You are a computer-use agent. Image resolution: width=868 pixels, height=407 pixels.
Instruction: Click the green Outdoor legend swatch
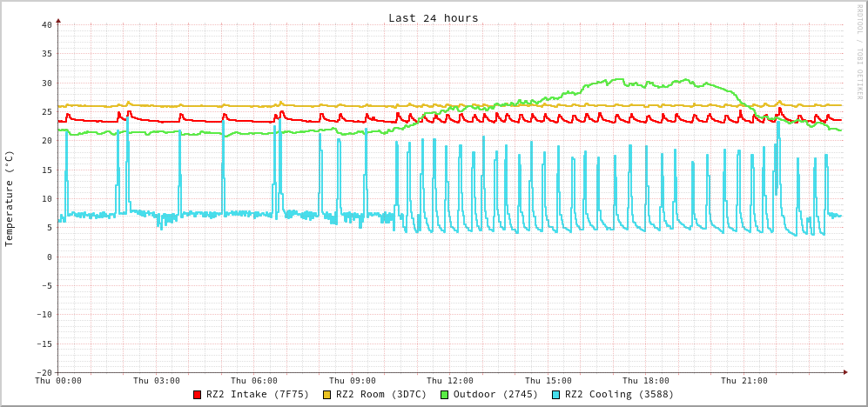444,395
